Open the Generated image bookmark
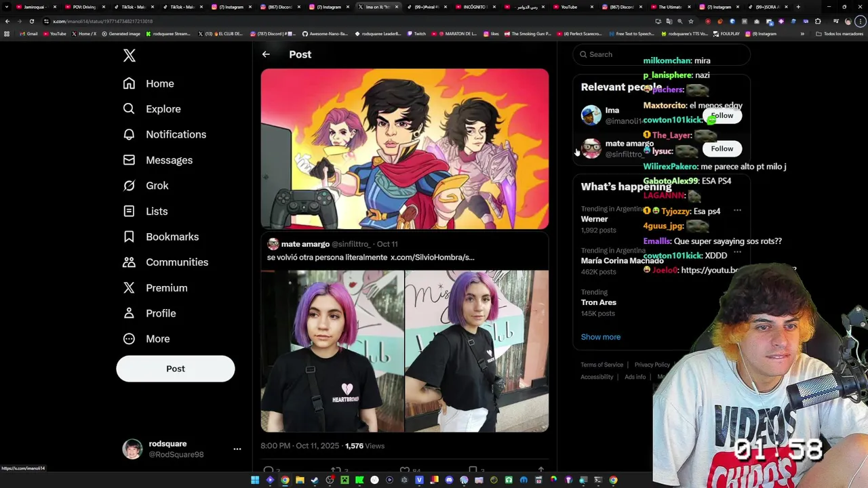 coord(121,33)
